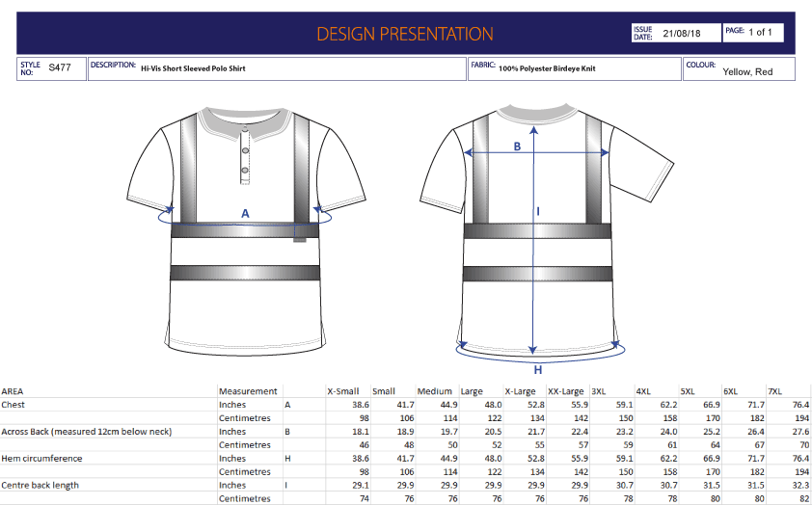Screen dimensions: 812x505
Task: Click the 'ISSUE DATE:' label
Action: pyautogui.click(x=642, y=33)
